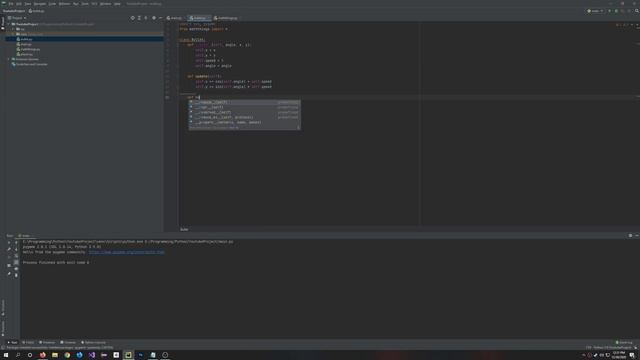Open the Run menu

point(76,4)
